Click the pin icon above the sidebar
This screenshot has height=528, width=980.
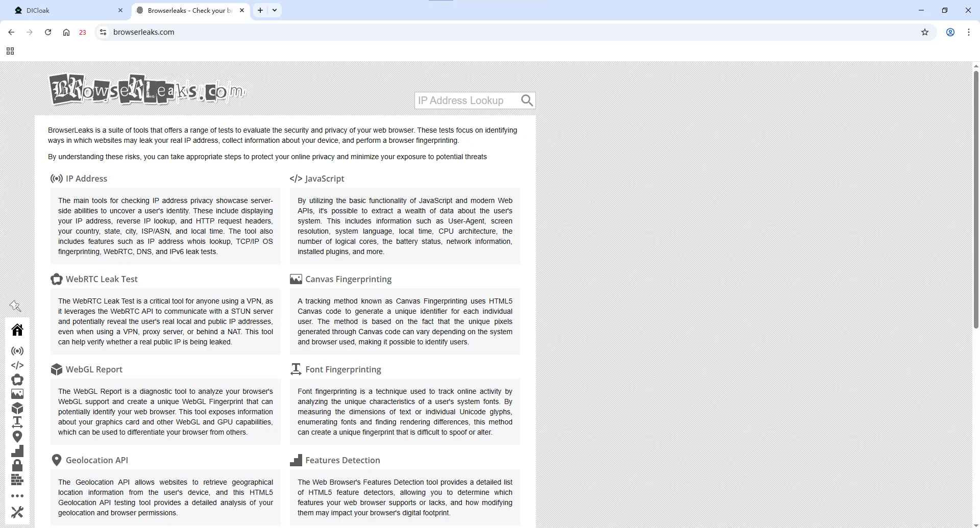point(15,306)
